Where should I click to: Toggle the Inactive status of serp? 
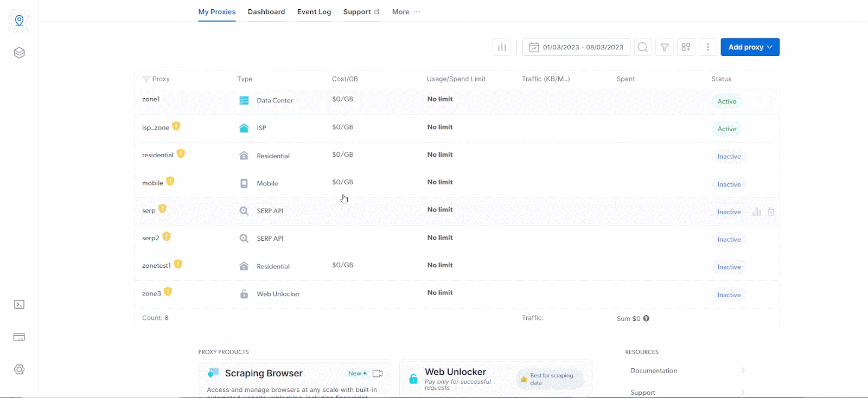click(x=729, y=212)
